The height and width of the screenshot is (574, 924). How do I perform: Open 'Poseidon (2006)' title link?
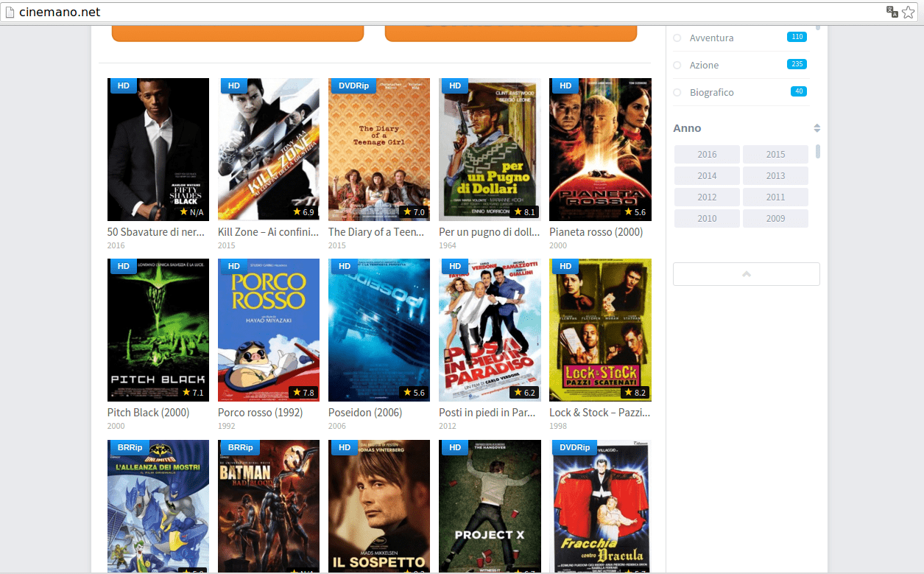365,413
